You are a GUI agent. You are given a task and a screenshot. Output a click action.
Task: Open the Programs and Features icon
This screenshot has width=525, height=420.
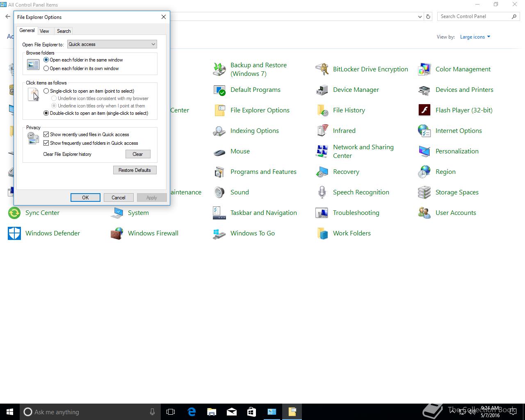219,172
